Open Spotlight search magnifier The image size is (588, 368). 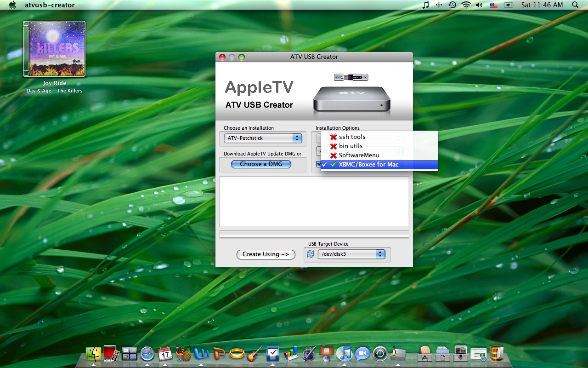(575, 5)
